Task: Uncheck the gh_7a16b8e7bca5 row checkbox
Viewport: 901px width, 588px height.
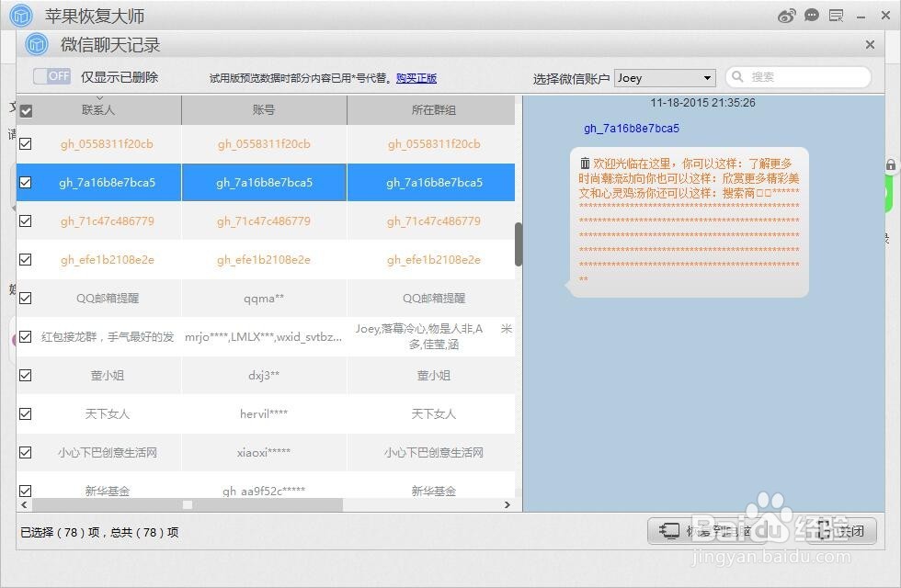Action: pos(26,182)
